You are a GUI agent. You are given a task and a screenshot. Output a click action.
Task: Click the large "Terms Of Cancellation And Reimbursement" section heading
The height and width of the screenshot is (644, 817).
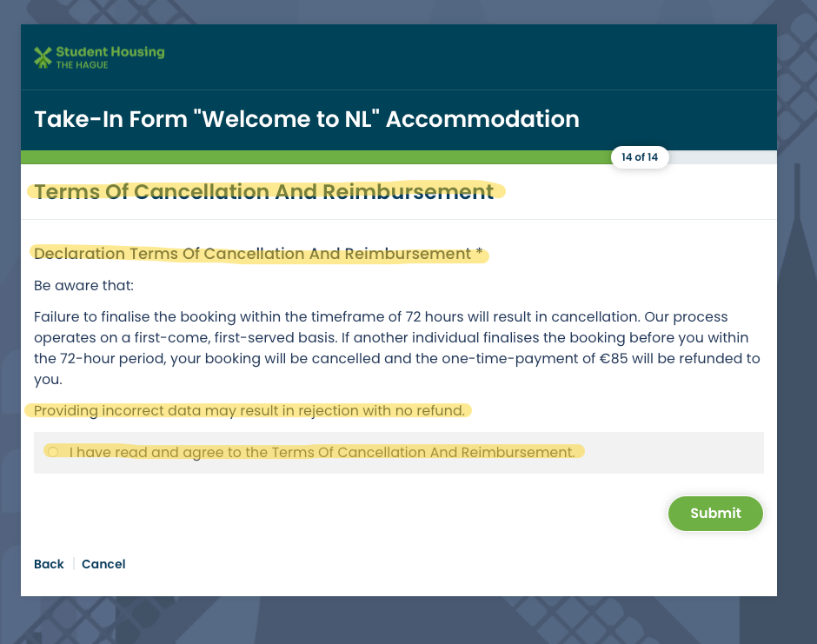(263, 192)
